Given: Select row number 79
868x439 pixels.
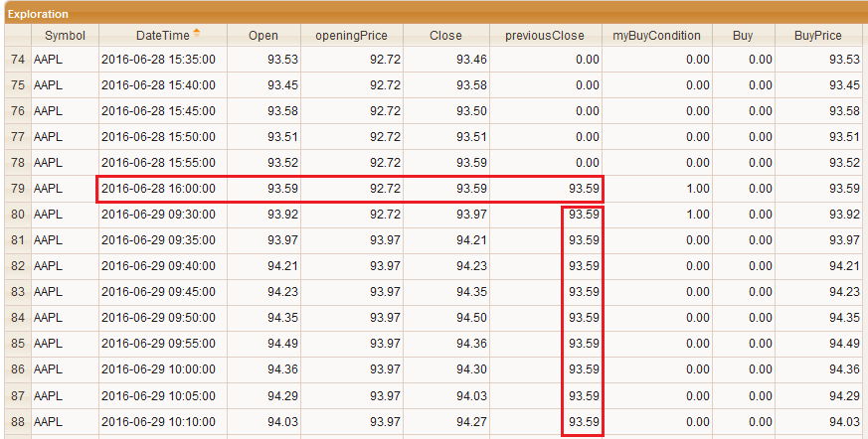Looking at the screenshot, I should (18, 189).
